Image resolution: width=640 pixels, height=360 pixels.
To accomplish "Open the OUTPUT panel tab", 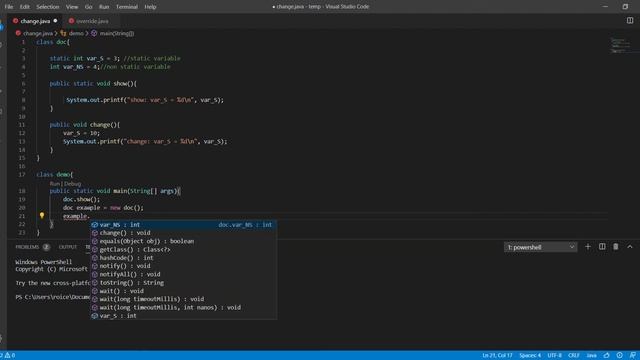I will 68,247.
